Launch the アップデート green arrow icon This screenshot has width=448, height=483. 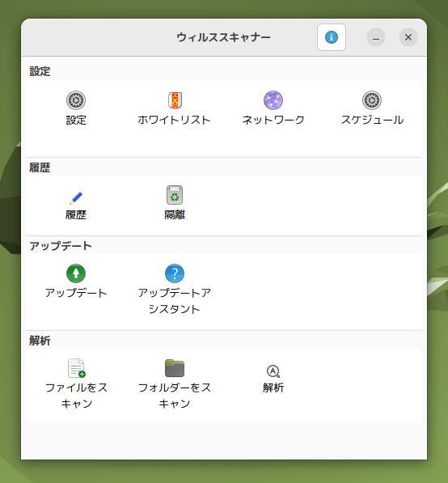[x=76, y=273]
